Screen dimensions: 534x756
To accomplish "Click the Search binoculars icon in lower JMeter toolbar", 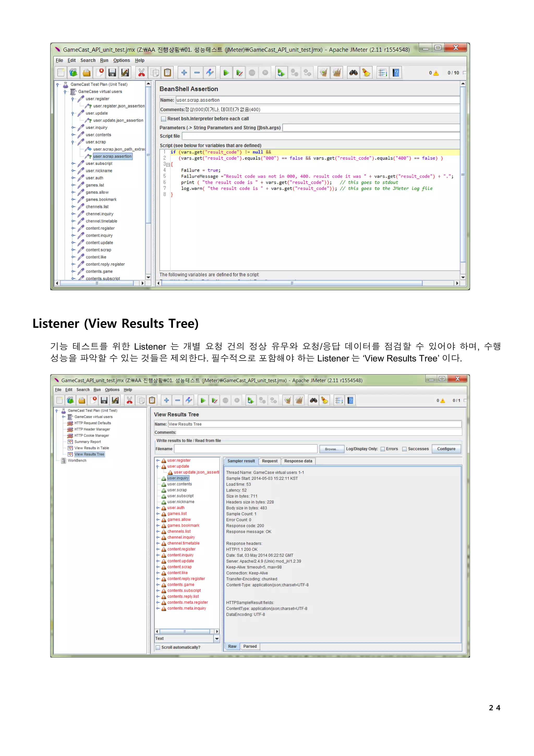I will pyautogui.click(x=314, y=400).
